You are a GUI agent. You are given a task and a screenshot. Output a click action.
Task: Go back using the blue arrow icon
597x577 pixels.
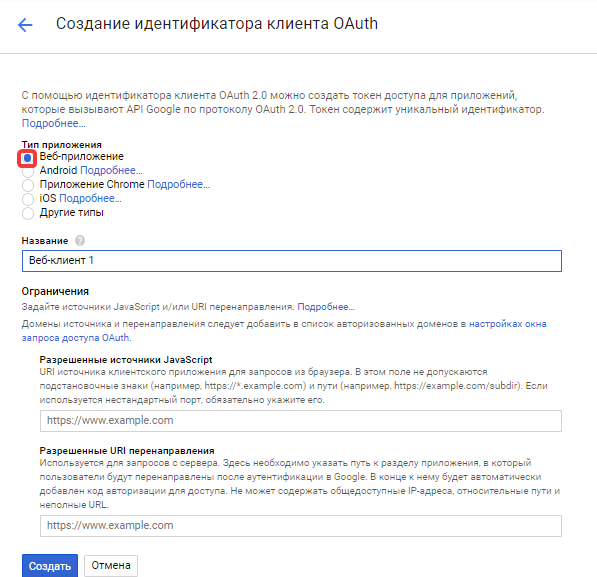click(25, 25)
